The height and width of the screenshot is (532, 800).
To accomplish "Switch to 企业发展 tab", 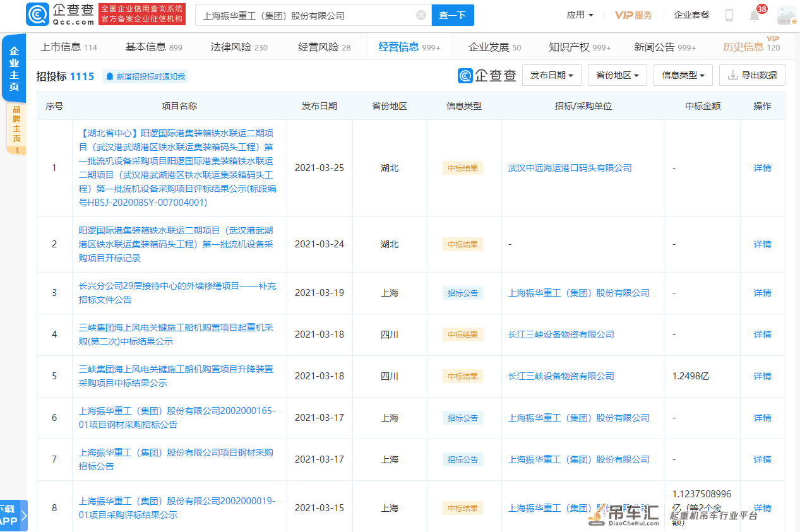I will pos(495,47).
